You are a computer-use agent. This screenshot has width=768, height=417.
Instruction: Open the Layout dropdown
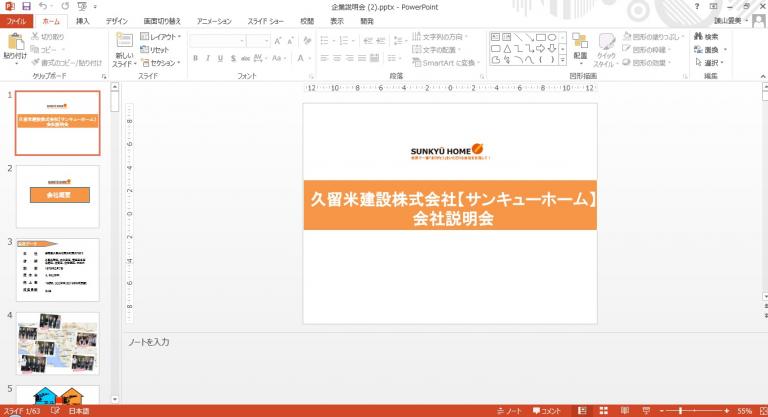point(161,37)
